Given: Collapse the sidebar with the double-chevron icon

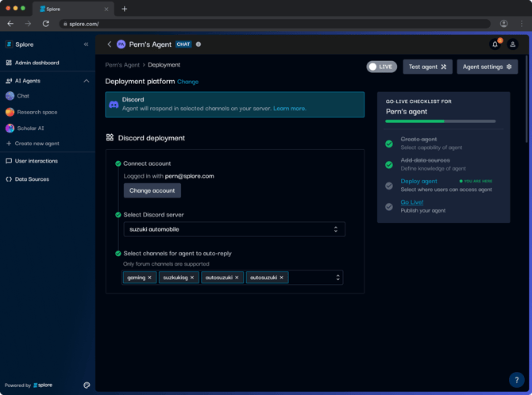Looking at the screenshot, I should [x=87, y=44].
